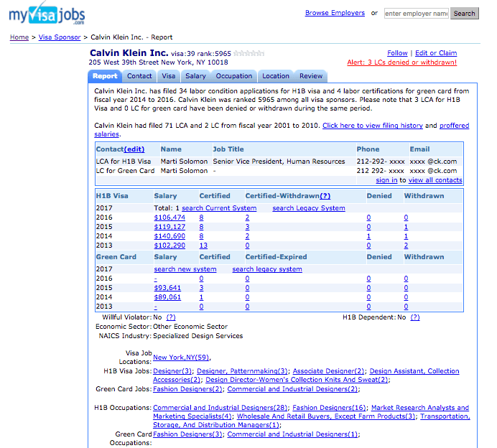This screenshot has width=497, height=448.
Task: Open Commercial and Industrial Designers(28) occupation
Action: click(x=220, y=408)
